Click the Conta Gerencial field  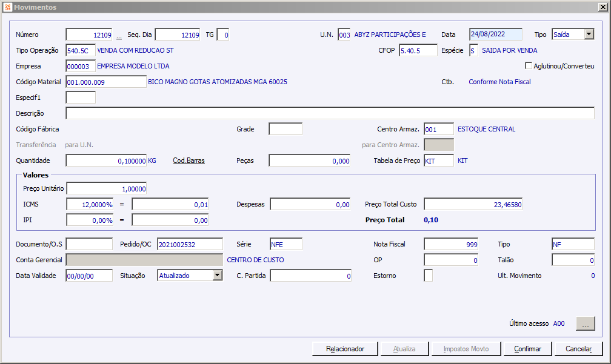(x=144, y=260)
